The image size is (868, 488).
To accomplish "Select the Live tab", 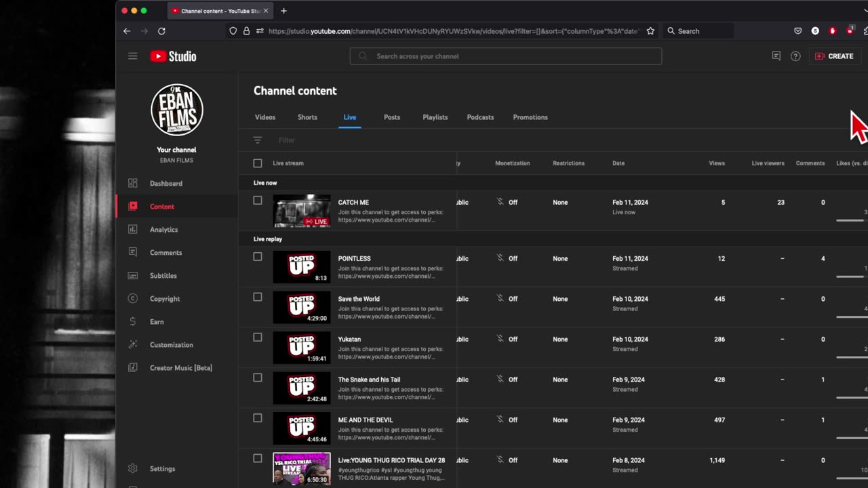I will (x=350, y=117).
